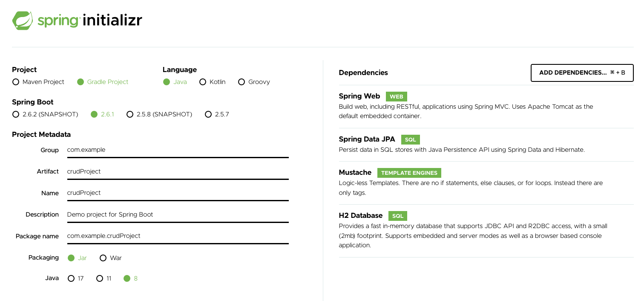The height and width of the screenshot is (301, 644).
Task: Click the Spring Data JPA description text
Action: pos(462,150)
